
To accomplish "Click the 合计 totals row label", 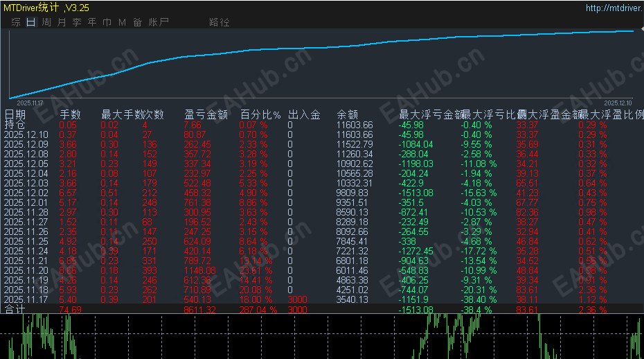I will (x=15, y=309).
